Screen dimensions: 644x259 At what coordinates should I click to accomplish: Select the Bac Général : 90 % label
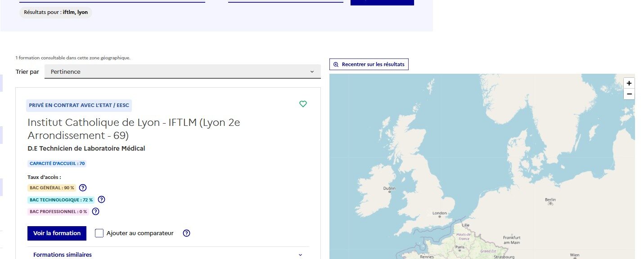point(52,188)
